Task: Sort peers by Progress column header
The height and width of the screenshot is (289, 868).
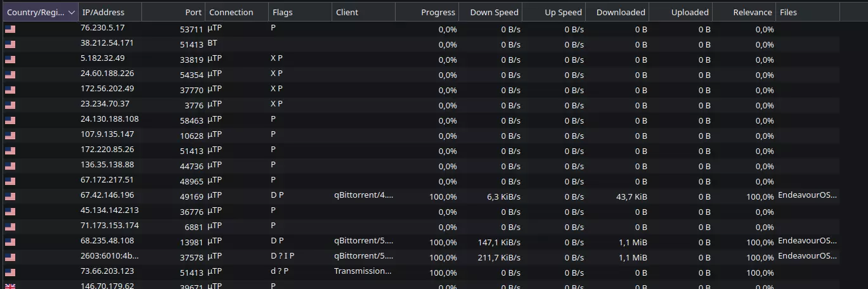Action: (x=427, y=12)
